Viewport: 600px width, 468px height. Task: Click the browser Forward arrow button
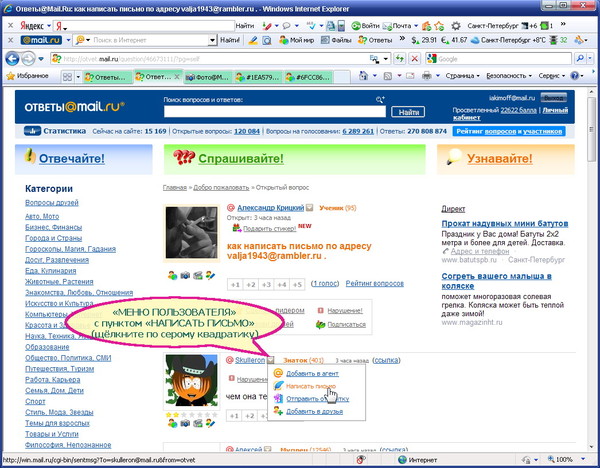coord(28,59)
